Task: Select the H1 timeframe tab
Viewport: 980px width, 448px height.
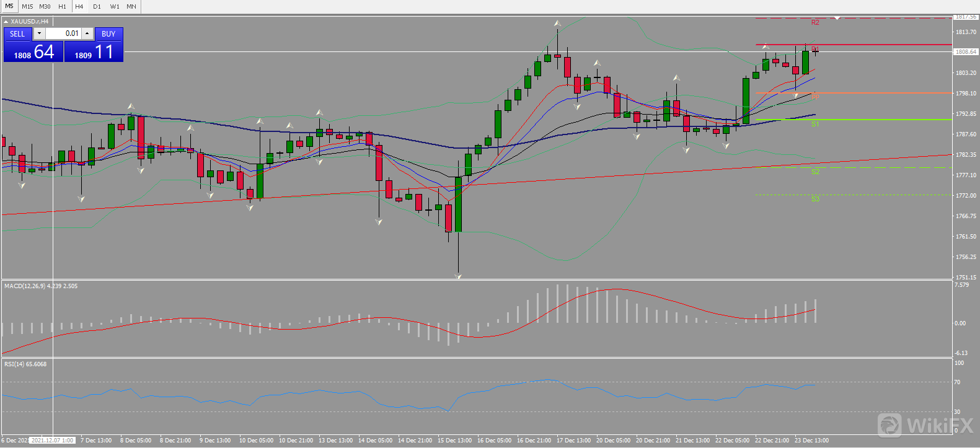Action: pyautogui.click(x=62, y=6)
